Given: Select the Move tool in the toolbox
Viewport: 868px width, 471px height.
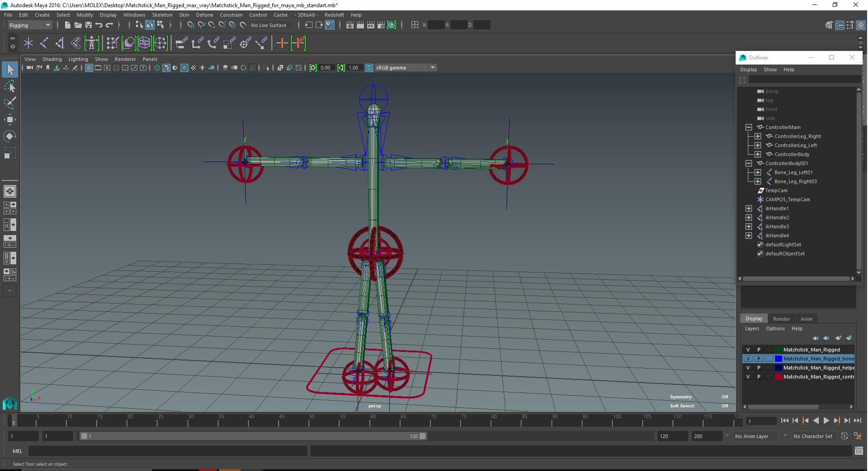Looking at the screenshot, I should click(10, 120).
